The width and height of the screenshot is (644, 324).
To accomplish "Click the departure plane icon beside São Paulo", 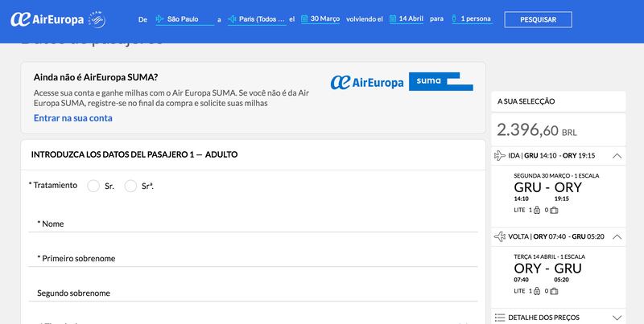I will (160, 18).
